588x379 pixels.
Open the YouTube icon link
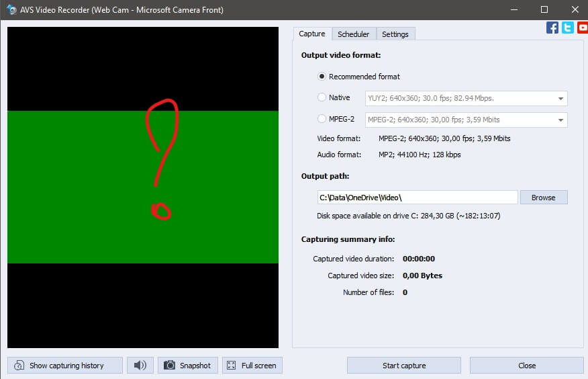[x=582, y=28]
